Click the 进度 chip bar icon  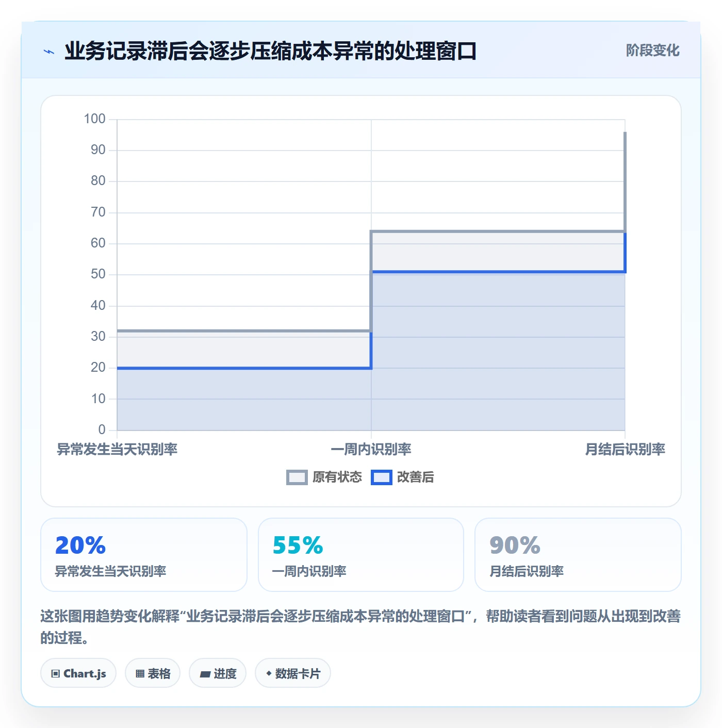(205, 674)
